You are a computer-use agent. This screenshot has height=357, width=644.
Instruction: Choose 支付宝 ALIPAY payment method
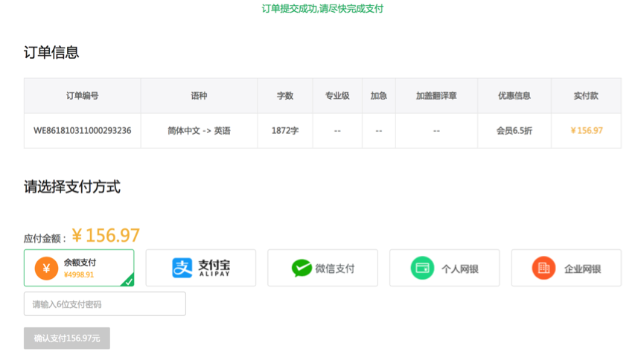(x=201, y=268)
